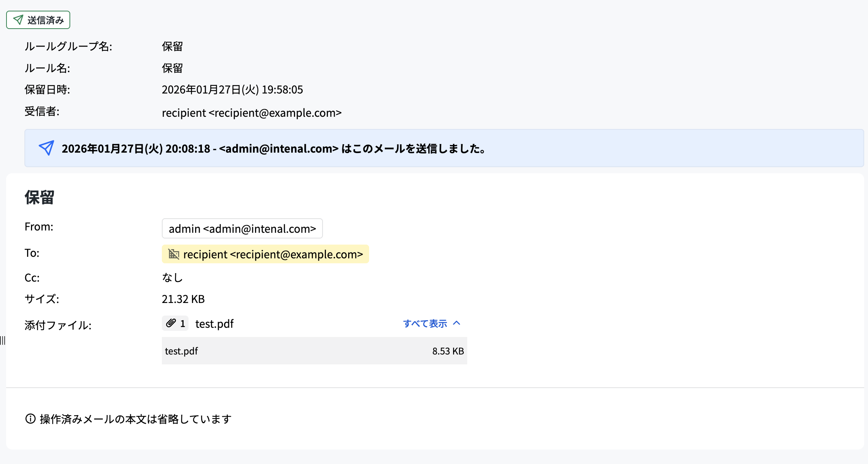
Task: Click test.pdf name next to attachment count
Action: click(x=215, y=324)
